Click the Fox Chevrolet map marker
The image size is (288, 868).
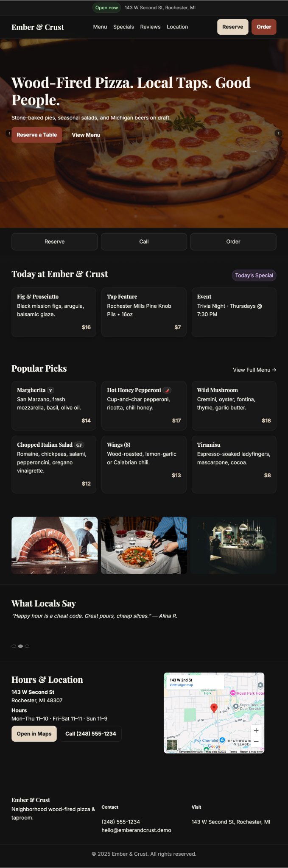coord(222,740)
